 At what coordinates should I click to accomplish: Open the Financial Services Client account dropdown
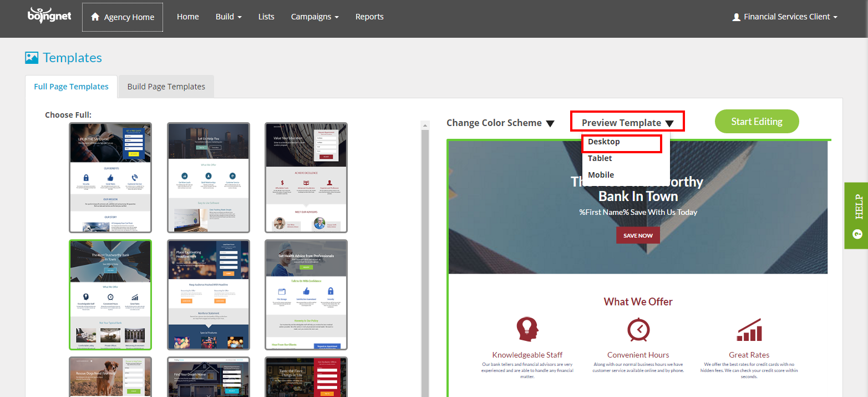(785, 17)
